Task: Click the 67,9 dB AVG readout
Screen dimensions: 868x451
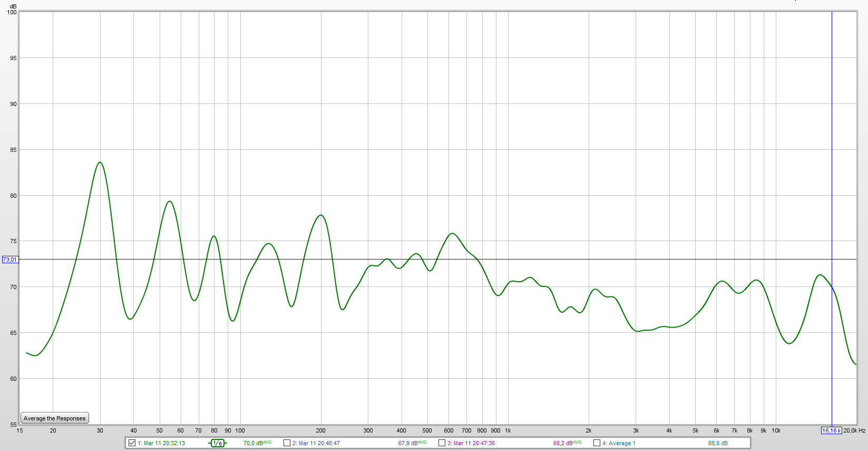Action: tap(412, 443)
